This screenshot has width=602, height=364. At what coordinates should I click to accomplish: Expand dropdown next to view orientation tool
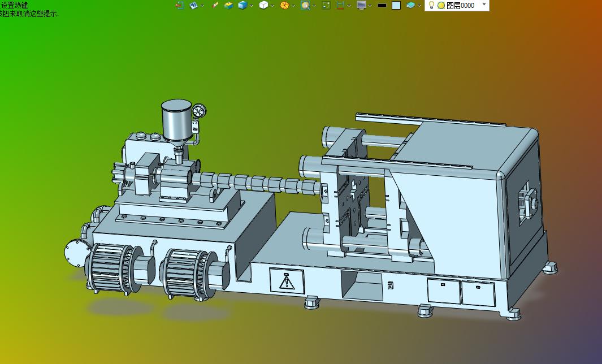[x=202, y=6]
